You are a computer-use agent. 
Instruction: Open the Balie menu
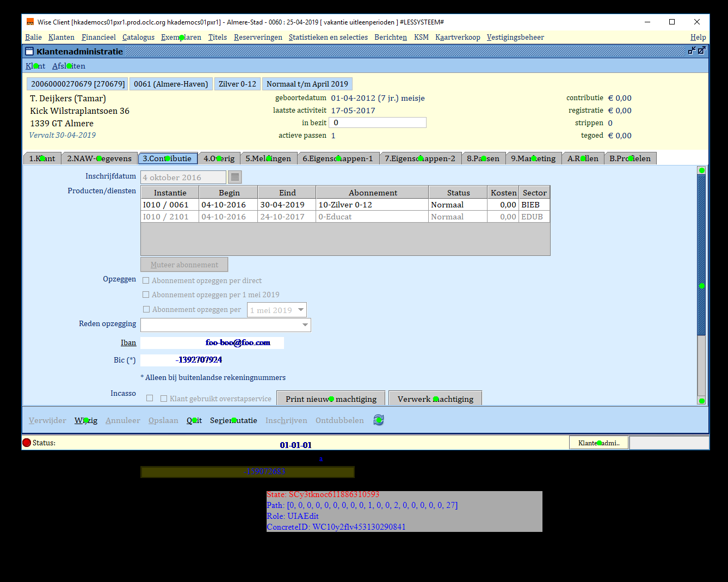(x=33, y=37)
